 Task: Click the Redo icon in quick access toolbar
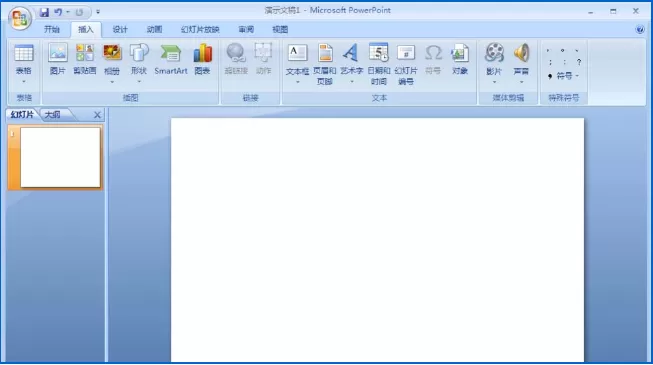(79, 12)
